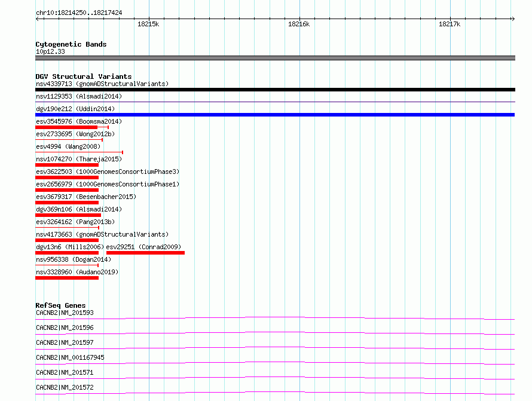The image size is (532, 401).
Task: Click the Cytogenetic Bands track title
Action: (x=71, y=44)
